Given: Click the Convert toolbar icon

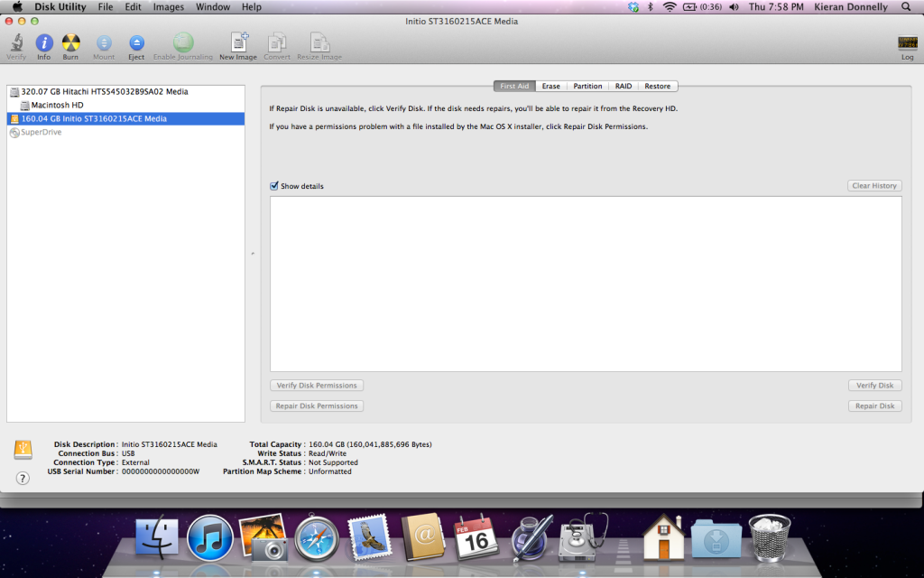Looking at the screenshot, I should pyautogui.click(x=276, y=42).
